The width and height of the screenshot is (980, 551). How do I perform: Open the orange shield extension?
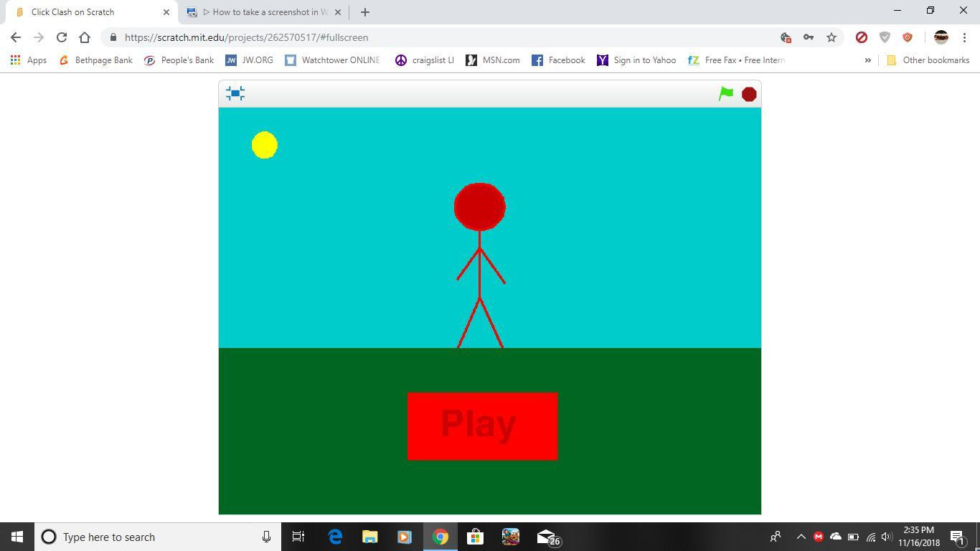pyautogui.click(x=908, y=37)
